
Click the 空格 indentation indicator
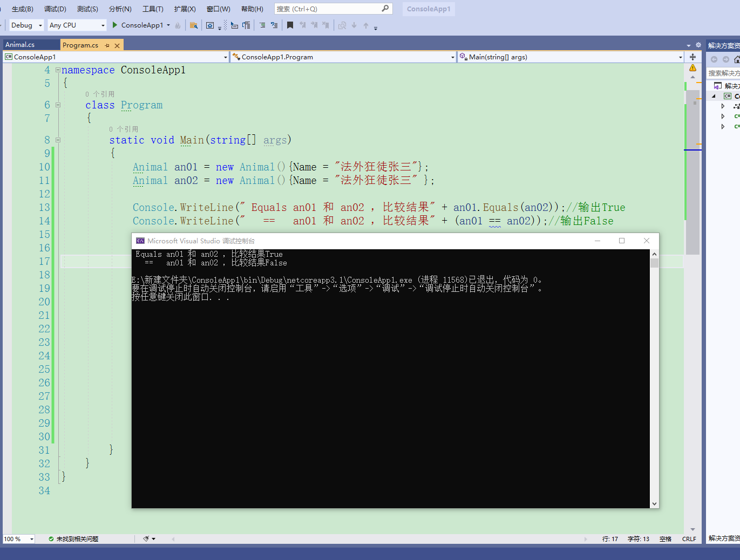tap(666, 539)
